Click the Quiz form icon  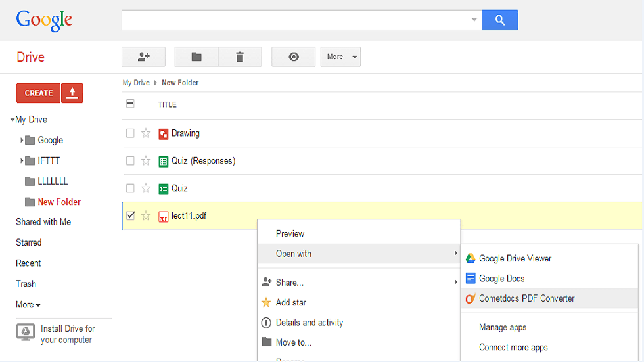[164, 189]
